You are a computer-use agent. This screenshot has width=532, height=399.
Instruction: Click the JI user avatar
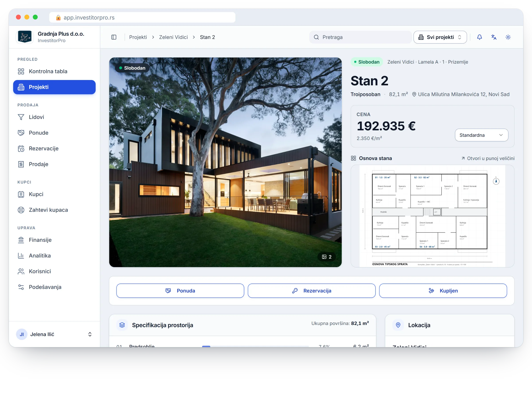click(x=22, y=334)
